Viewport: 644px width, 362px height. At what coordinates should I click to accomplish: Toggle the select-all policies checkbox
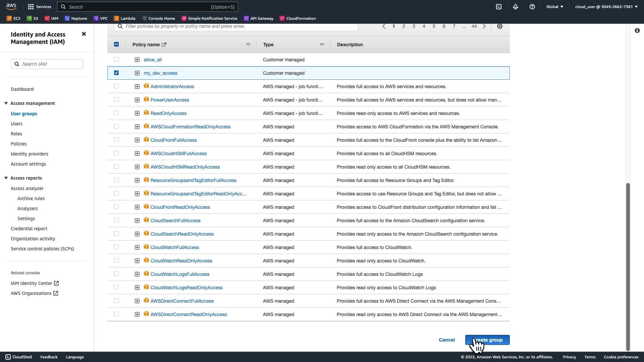[116, 44]
